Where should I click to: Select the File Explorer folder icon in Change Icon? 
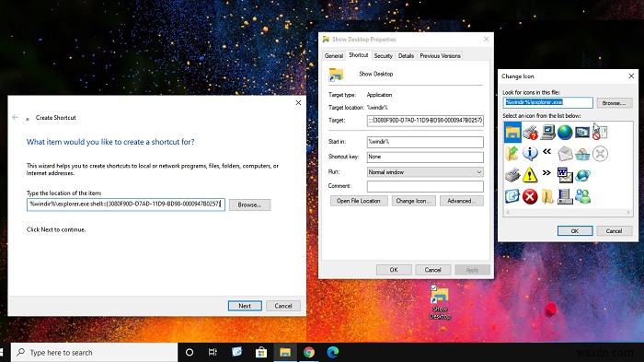tap(512, 132)
